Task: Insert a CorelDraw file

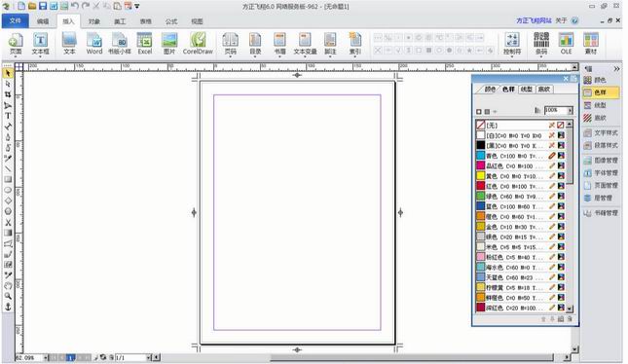Action: click(198, 44)
